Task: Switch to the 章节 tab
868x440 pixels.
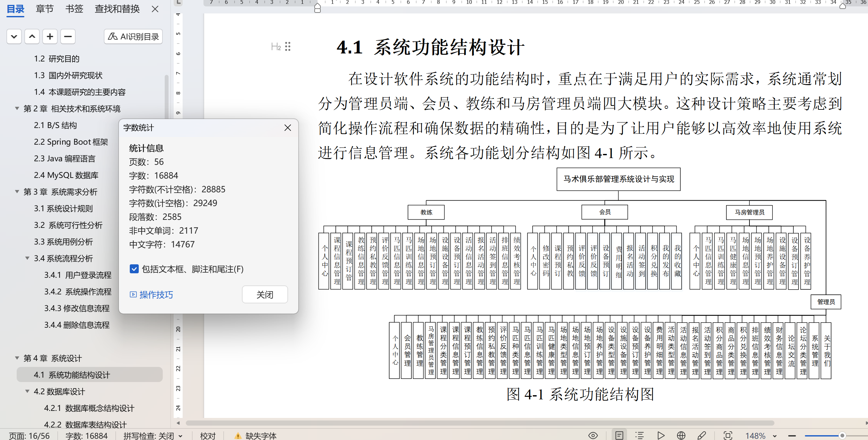Action: (x=45, y=9)
